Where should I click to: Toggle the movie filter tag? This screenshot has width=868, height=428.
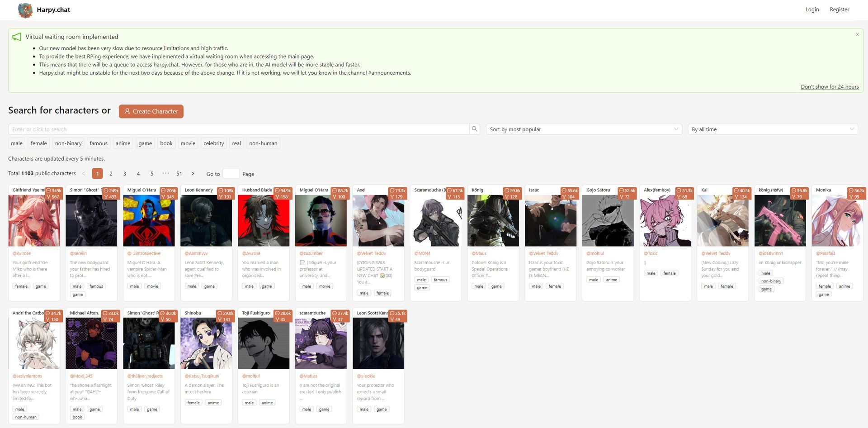point(188,143)
